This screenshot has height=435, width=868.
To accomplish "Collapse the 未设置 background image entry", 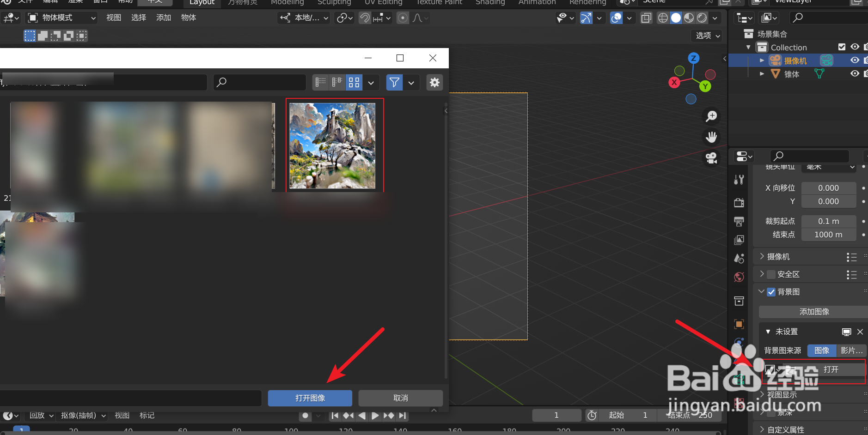I will click(768, 332).
